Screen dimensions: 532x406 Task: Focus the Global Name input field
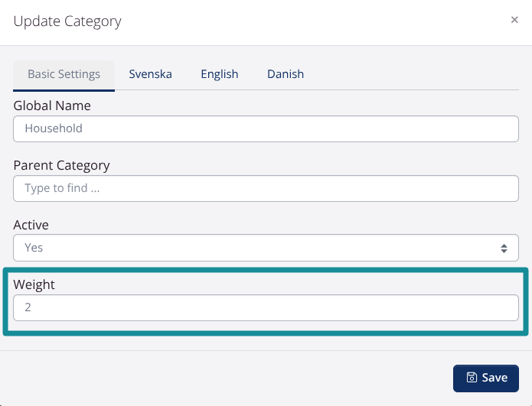coord(266,128)
